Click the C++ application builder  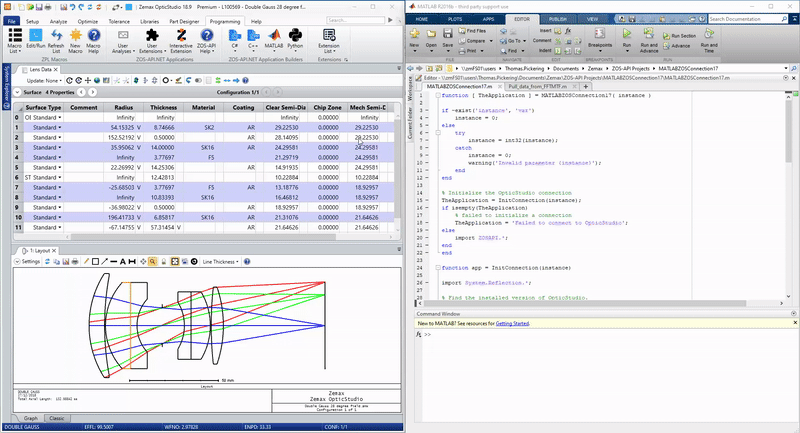point(253,39)
